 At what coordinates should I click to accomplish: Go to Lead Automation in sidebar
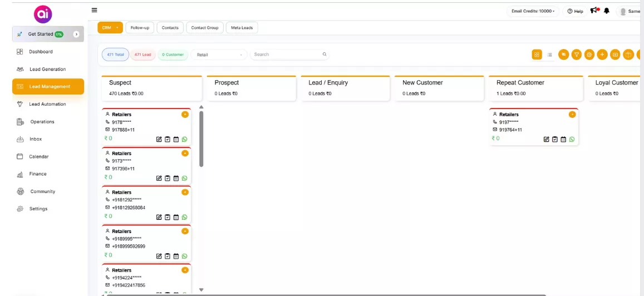pyautogui.click(x=47, y=104)
